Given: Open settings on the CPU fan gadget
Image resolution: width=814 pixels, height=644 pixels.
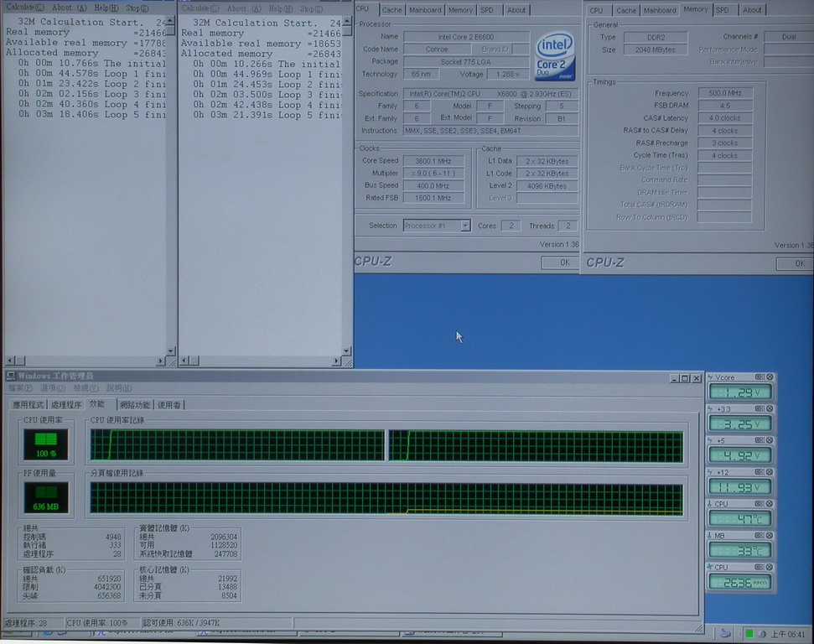Looking at the screenshot, I should pyautogui.click(x=760, y=567).
